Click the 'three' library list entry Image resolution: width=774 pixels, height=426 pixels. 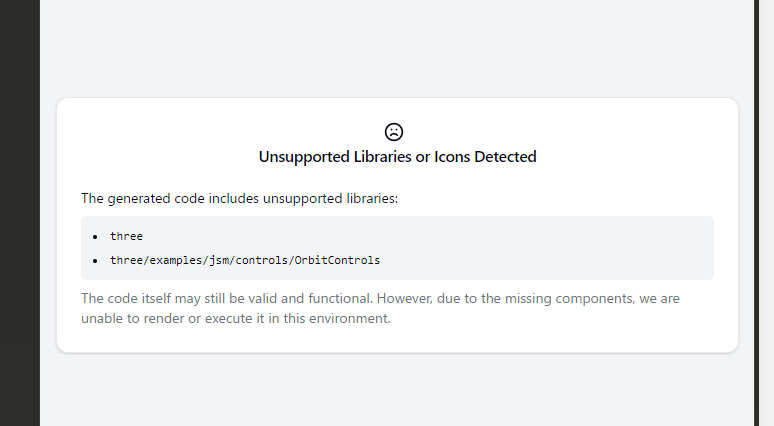126,236
